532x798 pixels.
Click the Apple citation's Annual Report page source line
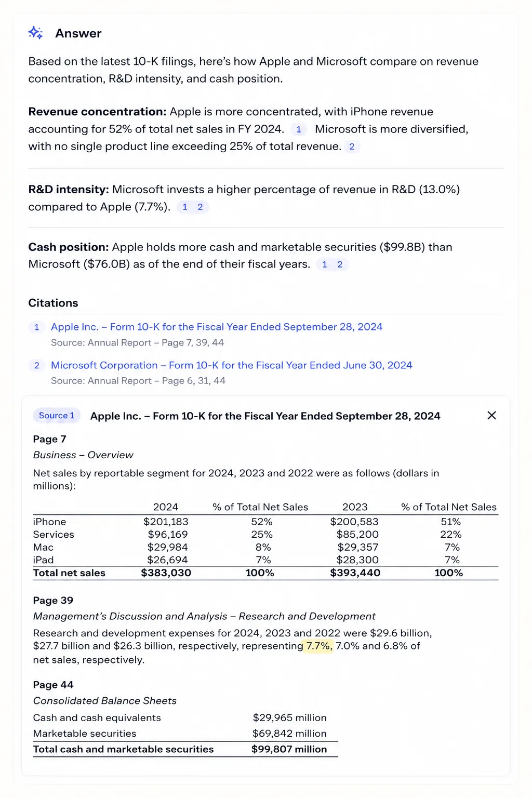coord(137,343)
